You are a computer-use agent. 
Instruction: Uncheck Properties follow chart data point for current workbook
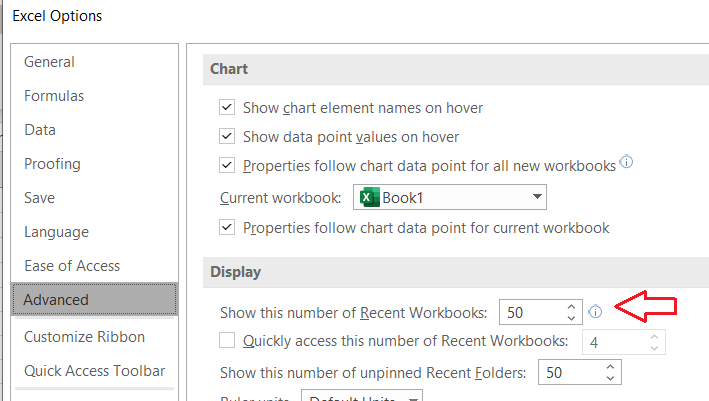point(227,227)
